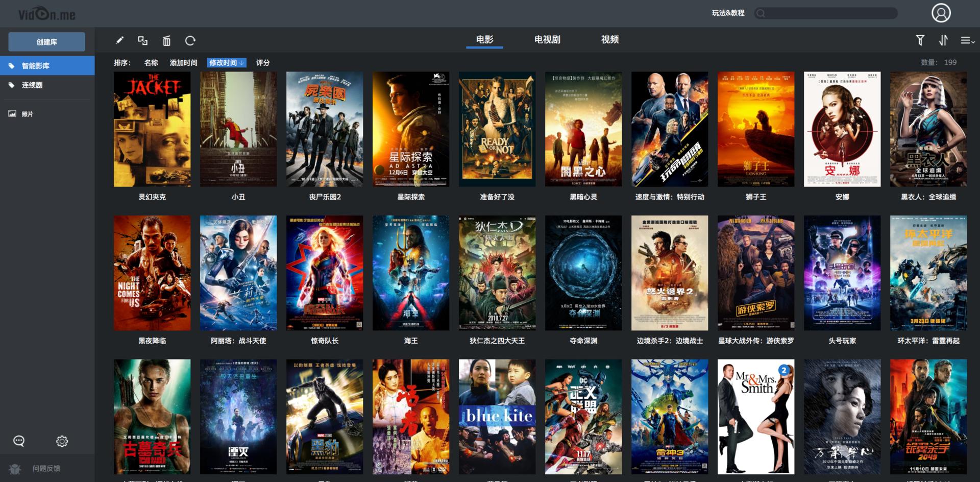
Task: Open the view mode list dropdown
Action: click(968, 40)
